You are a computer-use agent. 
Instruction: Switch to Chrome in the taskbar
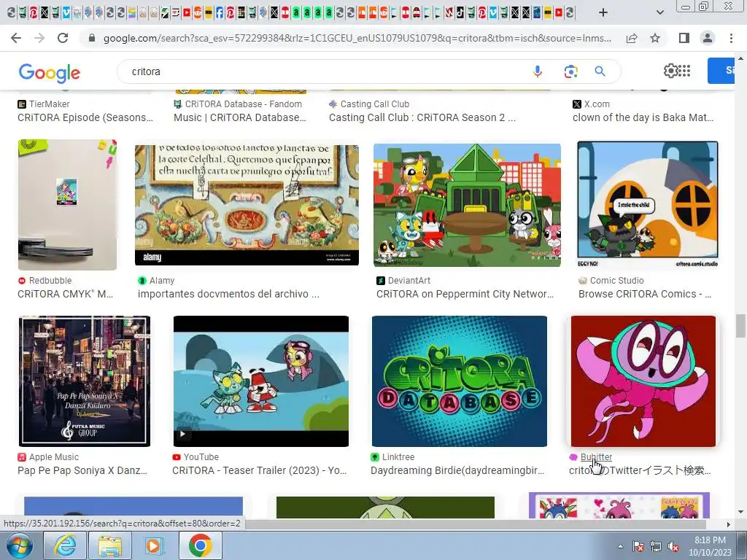pyautogui.click(x=200, y=545)
